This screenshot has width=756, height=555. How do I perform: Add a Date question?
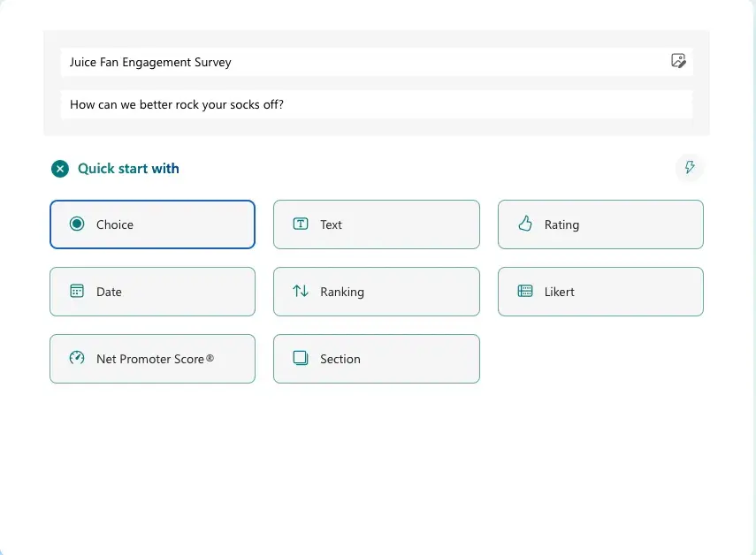152,292
